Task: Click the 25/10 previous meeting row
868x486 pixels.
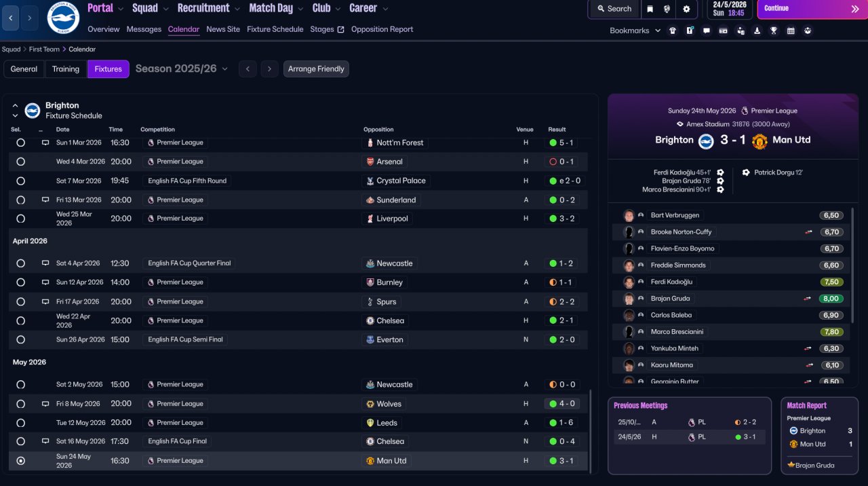Action: [x=689, y=422]
